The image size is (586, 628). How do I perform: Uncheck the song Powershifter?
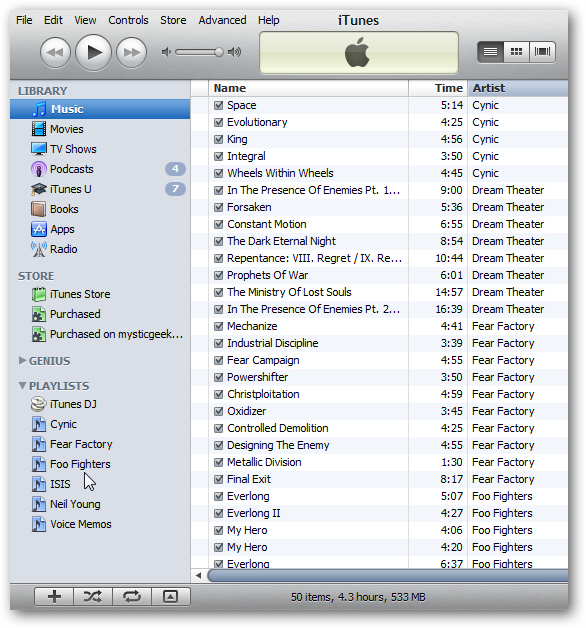218,377
